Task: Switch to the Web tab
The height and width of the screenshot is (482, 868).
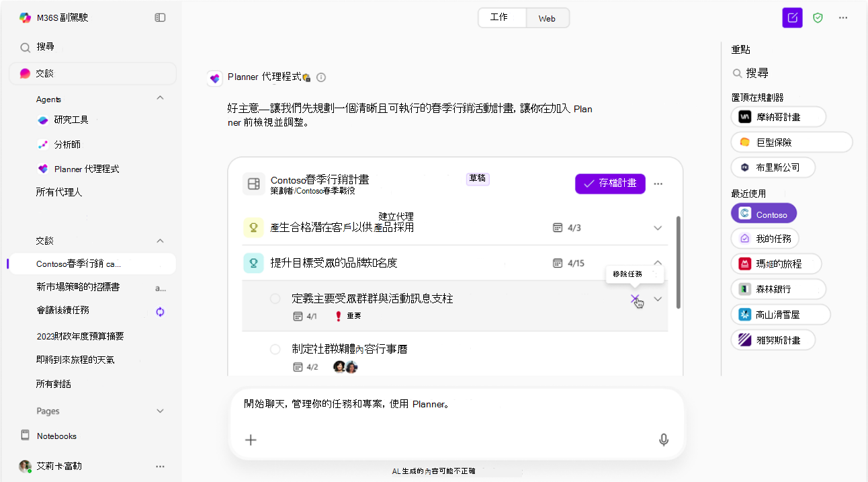Action: click(x=547, y=18)
